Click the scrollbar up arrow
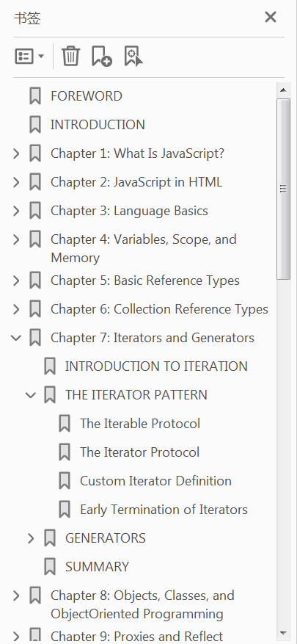Viewport: 297px width, 644px height. 284,89
